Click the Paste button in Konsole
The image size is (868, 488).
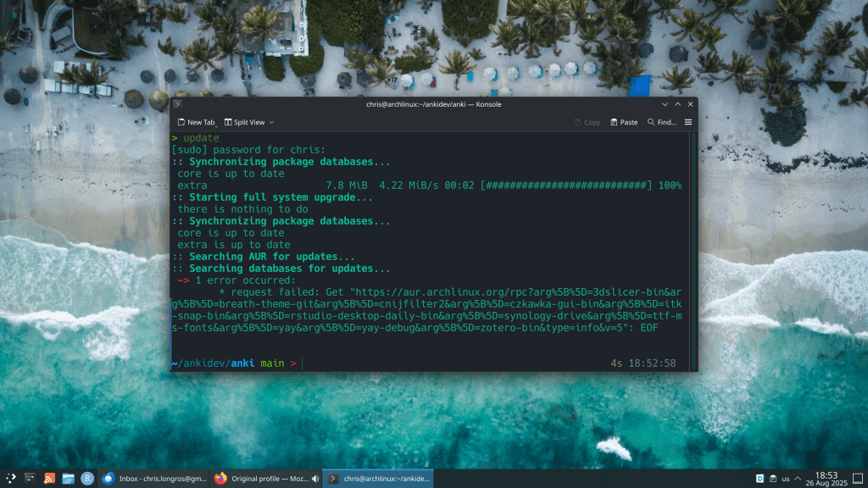pos(623,122)
